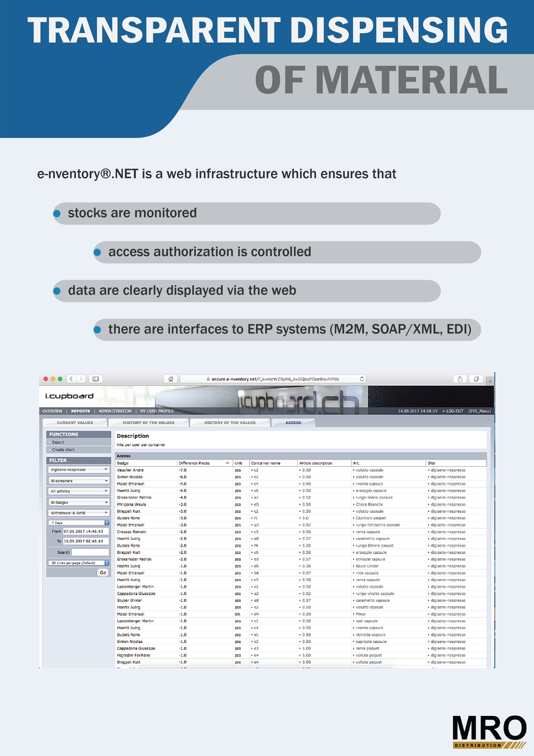Click the i.cupboard logo
The image size is (534, 756).
pyautogui.click(x=69, y=396)
